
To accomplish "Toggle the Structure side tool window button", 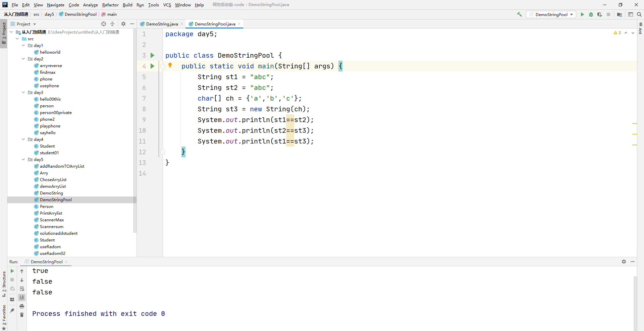I will 4,284.
